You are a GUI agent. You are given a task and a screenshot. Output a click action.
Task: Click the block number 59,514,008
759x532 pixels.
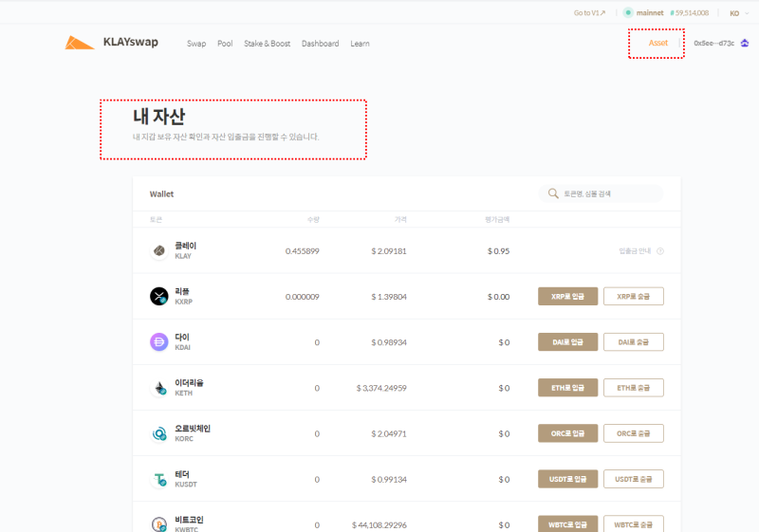coord(690,13)
